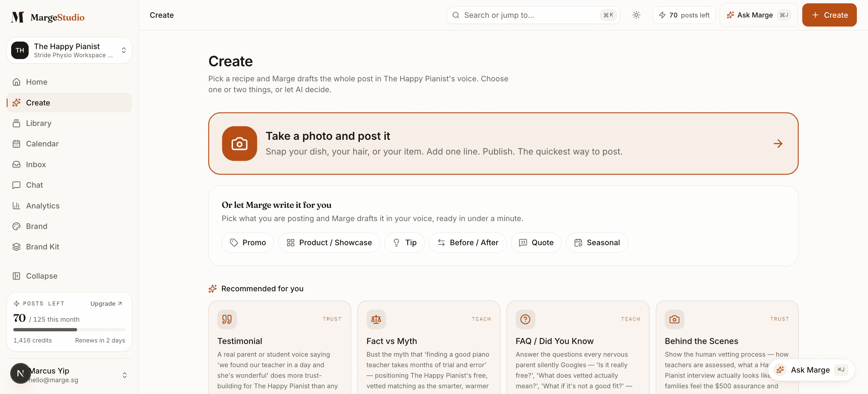
Task: Go to Brand Kit in the sidebar
Action: point(42,246)
